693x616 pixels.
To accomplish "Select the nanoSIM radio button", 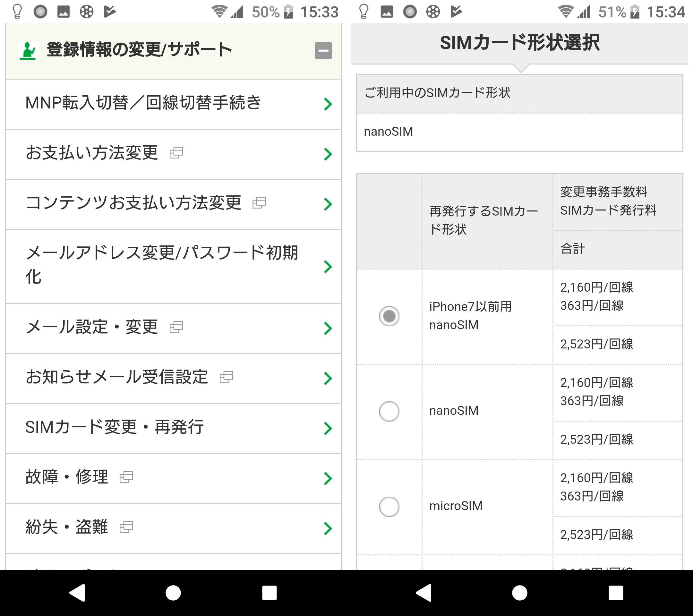I will coord(389,411).
